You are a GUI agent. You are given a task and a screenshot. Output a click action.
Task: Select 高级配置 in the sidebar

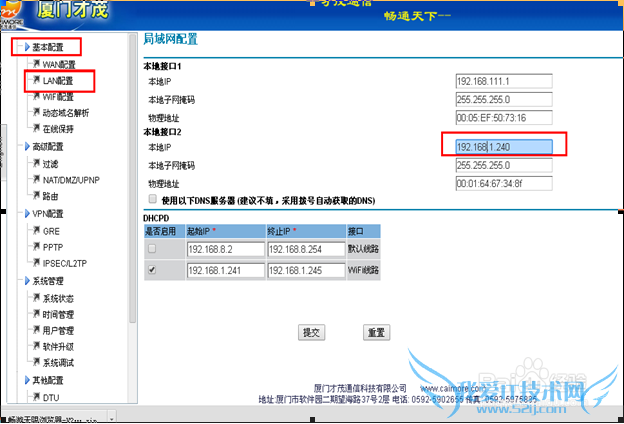click(48, 147)
